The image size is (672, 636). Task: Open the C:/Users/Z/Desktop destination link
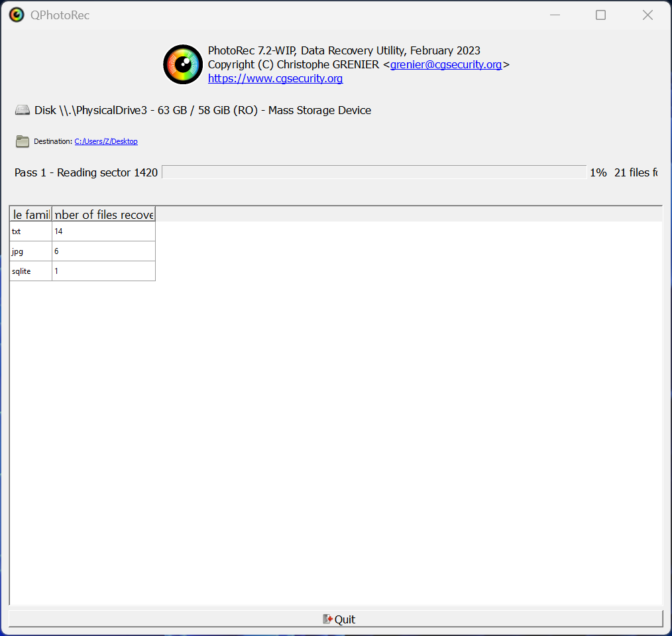coord(106,141)
